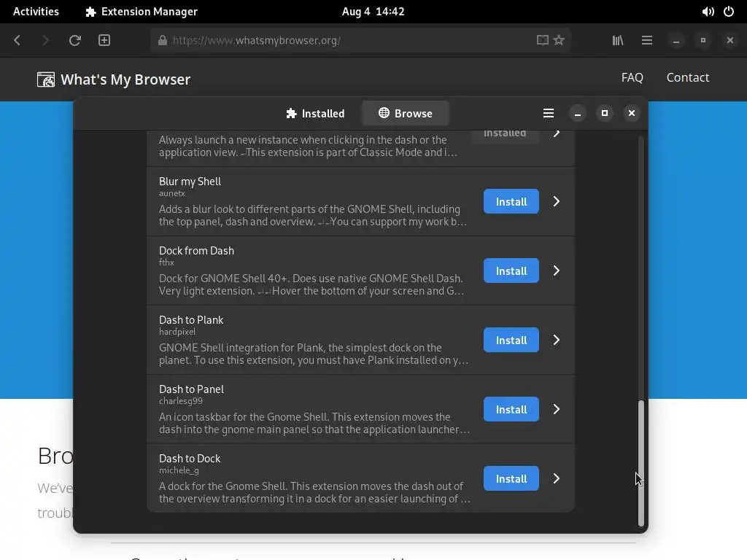Click the Dash to Plank title

point(191,320)
